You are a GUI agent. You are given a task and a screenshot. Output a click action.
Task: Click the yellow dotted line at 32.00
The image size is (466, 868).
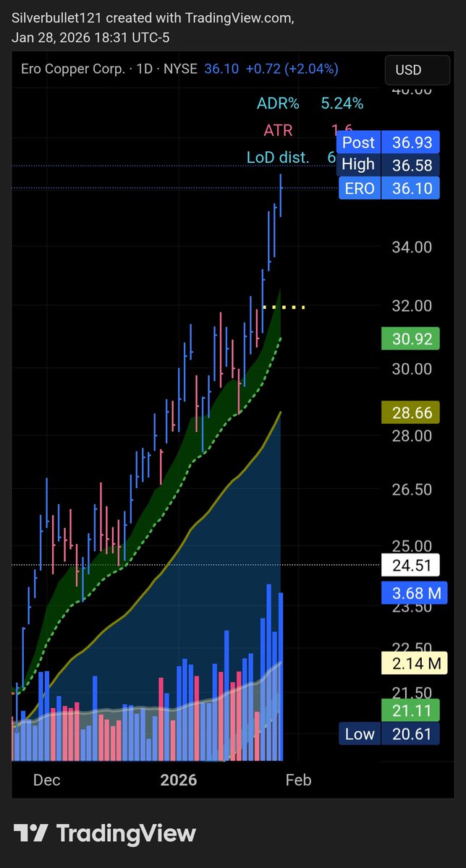[284, 307]
